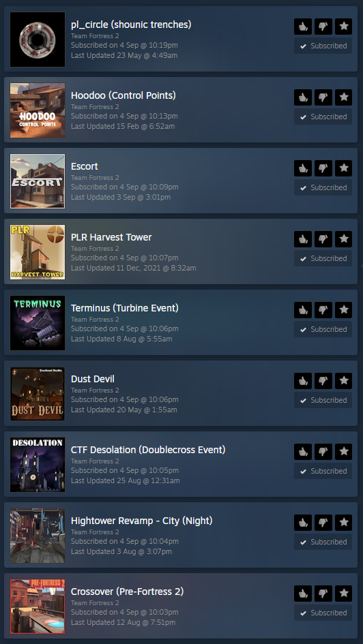
Task: Click the Hightower Revamp thumbnail image
Action: pyautogui.click(x=38, y=536)
